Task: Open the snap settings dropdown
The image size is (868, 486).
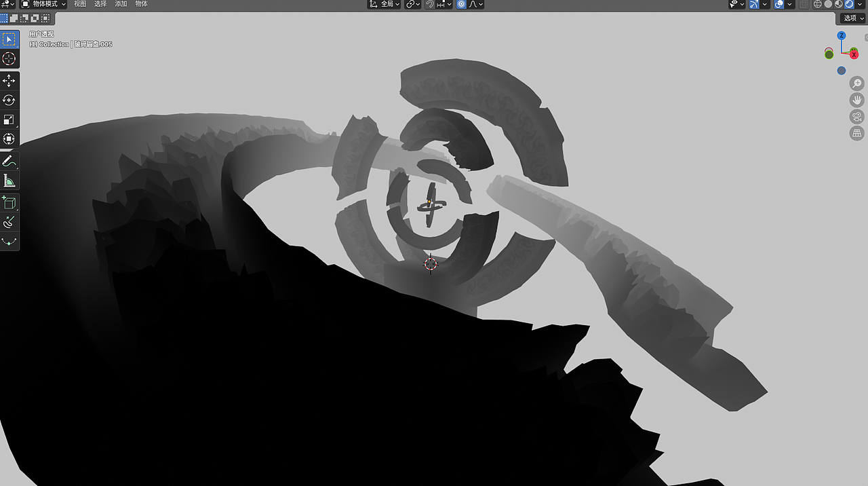Action: pos(444,4)
